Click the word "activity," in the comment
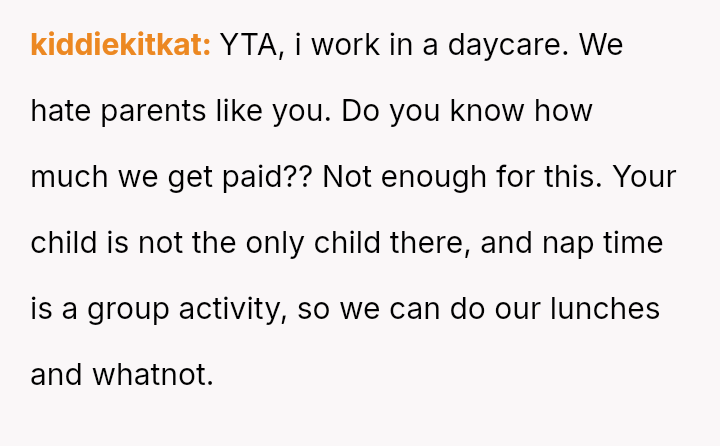Image resolution: width=720 pixels, height=446 pixels. click(x=233, y=310)
